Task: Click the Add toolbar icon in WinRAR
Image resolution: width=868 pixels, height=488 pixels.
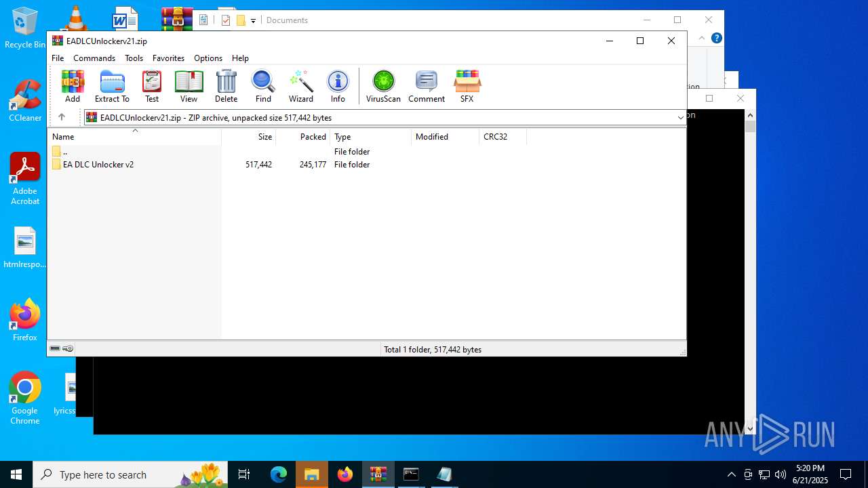Action: tap(73, 86)
